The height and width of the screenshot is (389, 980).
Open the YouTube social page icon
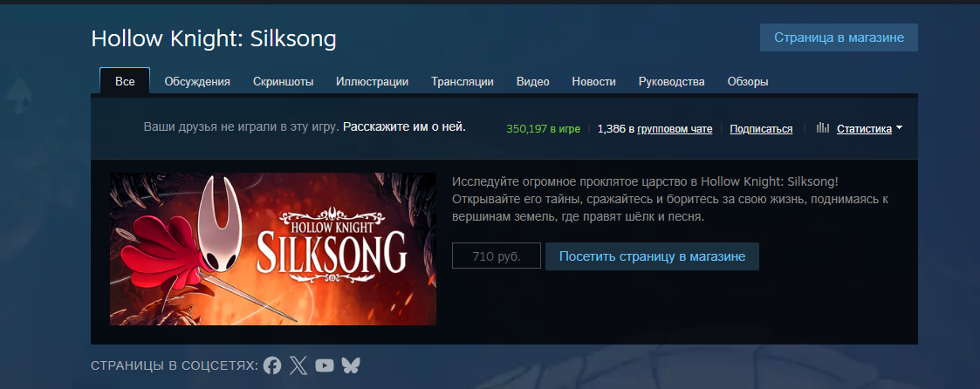tap(325, 365)
